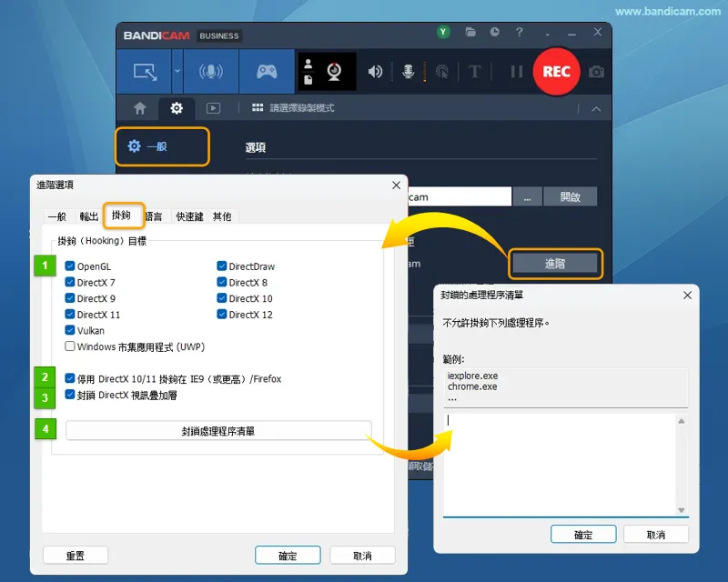
Task: Click blocked process list text area
Action: [x=559, y=464]
